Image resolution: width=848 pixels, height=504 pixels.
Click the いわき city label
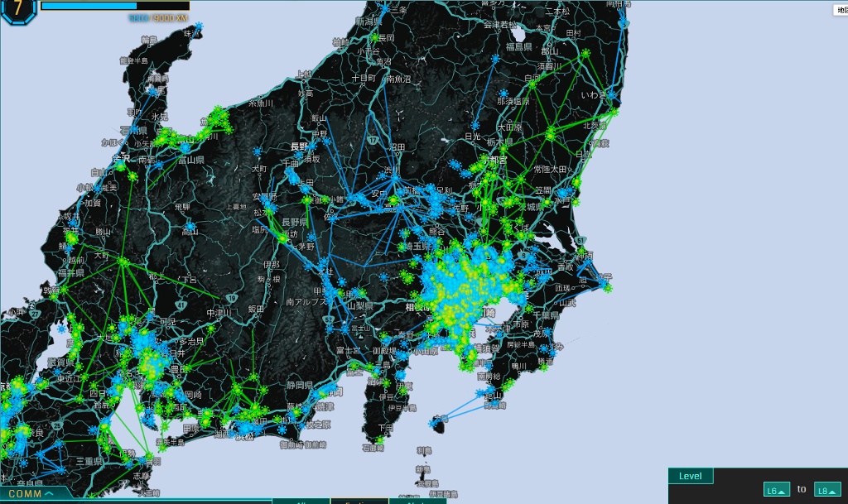[593, 95]
